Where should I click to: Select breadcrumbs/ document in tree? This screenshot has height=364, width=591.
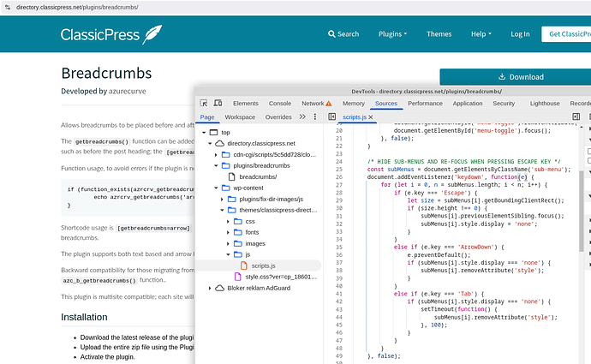click(x=258, y=176)
